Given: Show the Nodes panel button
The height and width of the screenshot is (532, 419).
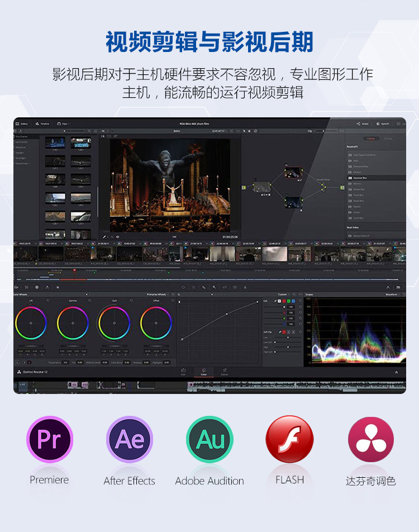Looking at the screenshot, I should (363, 124).
